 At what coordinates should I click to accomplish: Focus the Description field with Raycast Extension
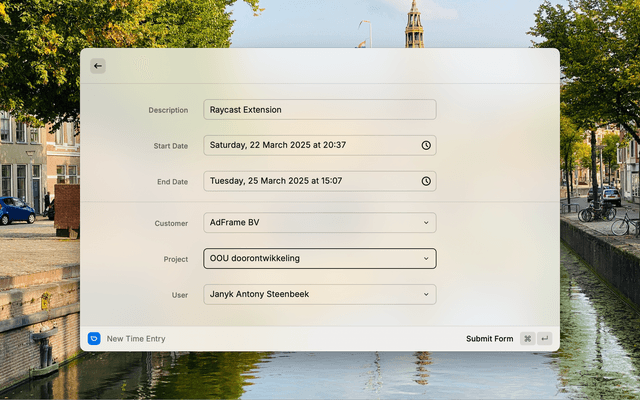point(320,110)
